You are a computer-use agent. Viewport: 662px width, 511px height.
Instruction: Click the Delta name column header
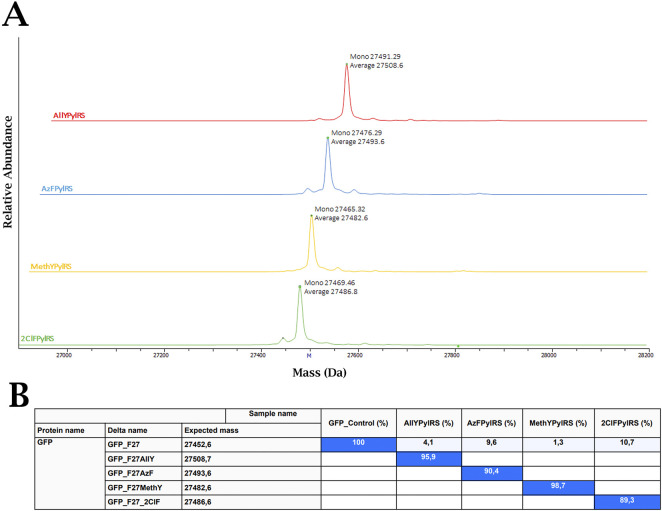point(127,430)
